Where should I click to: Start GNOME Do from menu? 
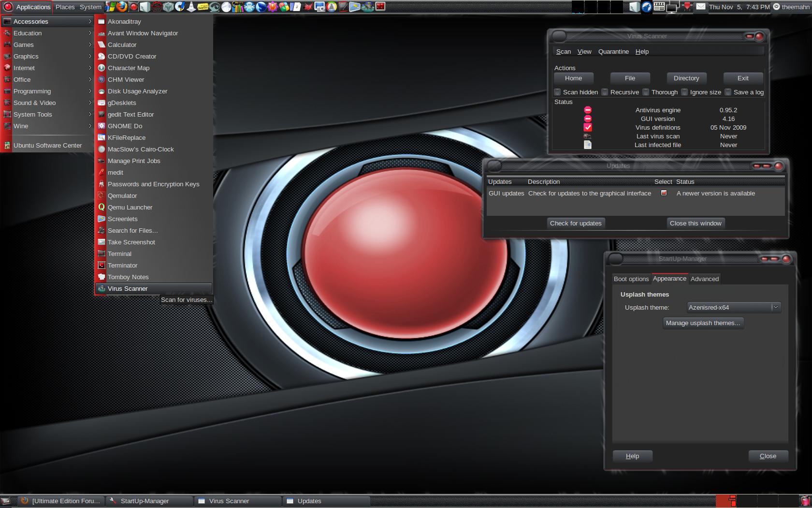point(154,126)
